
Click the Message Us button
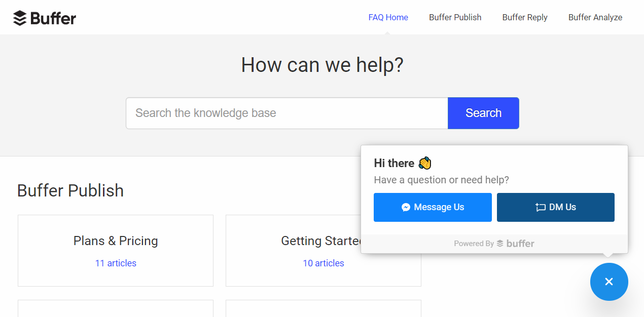point(433,207)
